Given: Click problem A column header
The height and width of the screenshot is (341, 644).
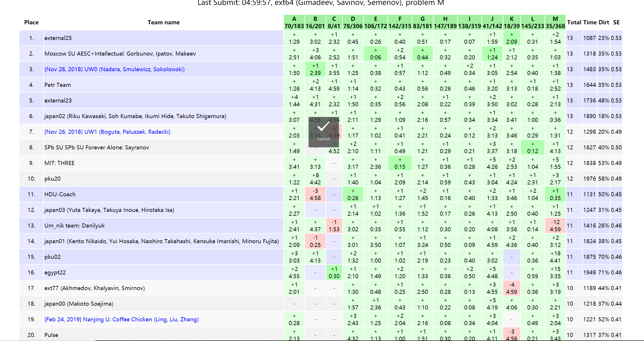Looking at the screenshot, I should 294,22.
